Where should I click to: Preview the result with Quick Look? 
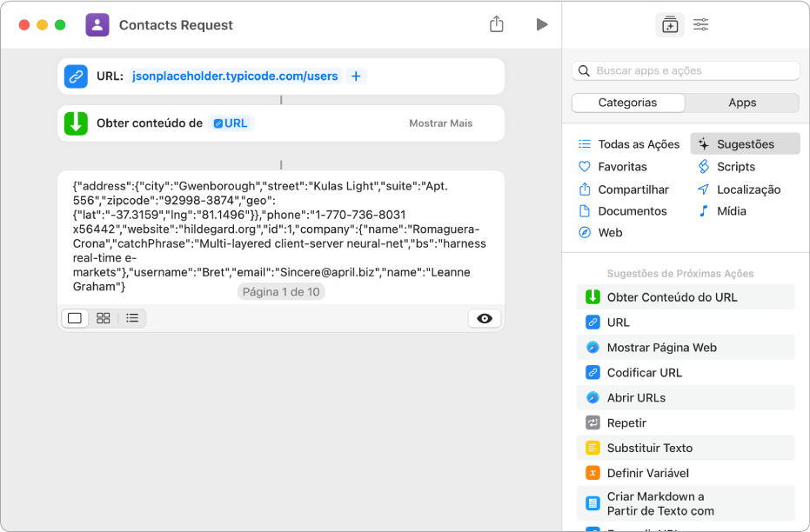click(485, 318)
